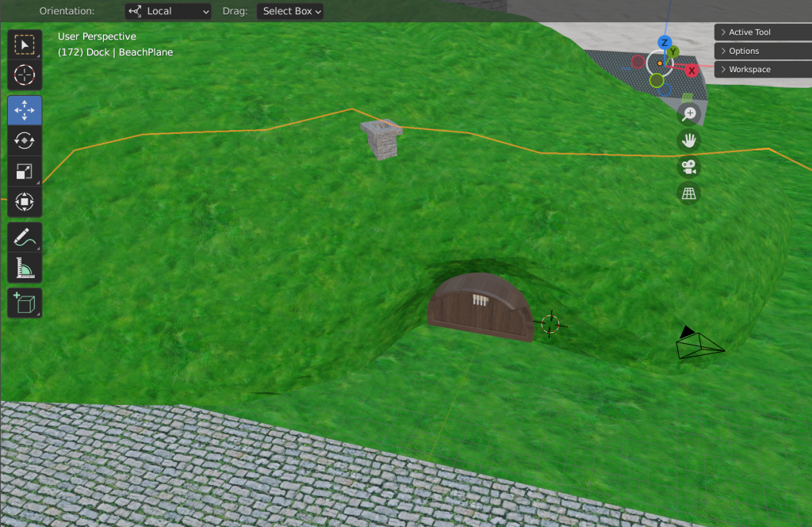812x527 pixels.
Task: Activate the Measure ruler tool
Action: [x=25, y=268]
